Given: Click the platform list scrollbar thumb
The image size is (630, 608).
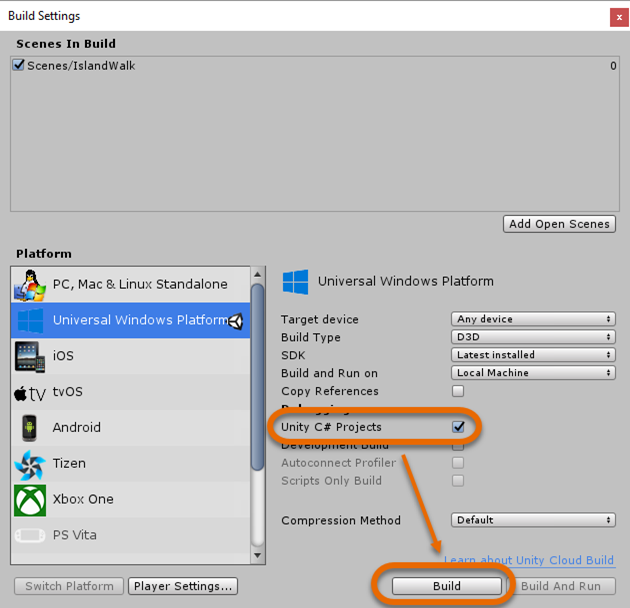Looking at the screenshot, I should pyautogui.click(x=258, y=377).
